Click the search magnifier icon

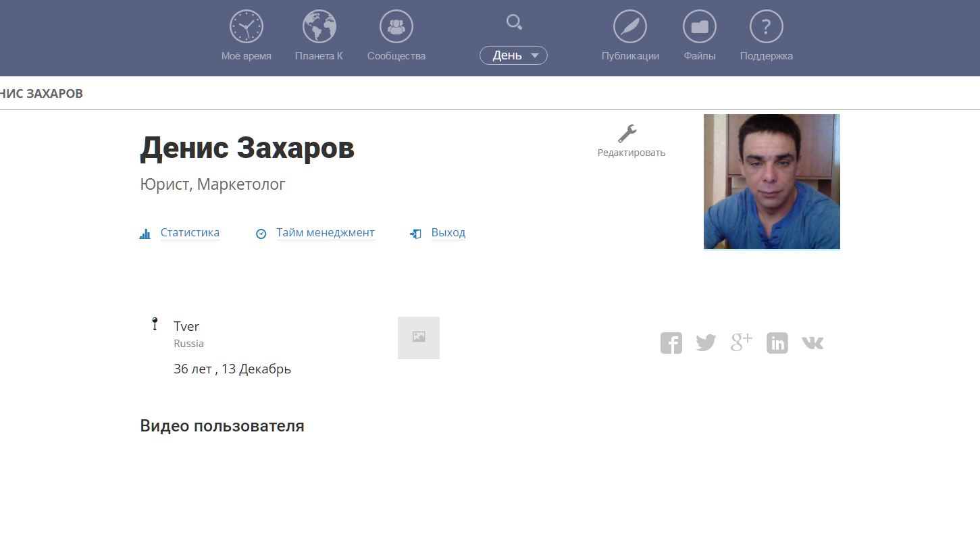(514, 22)
